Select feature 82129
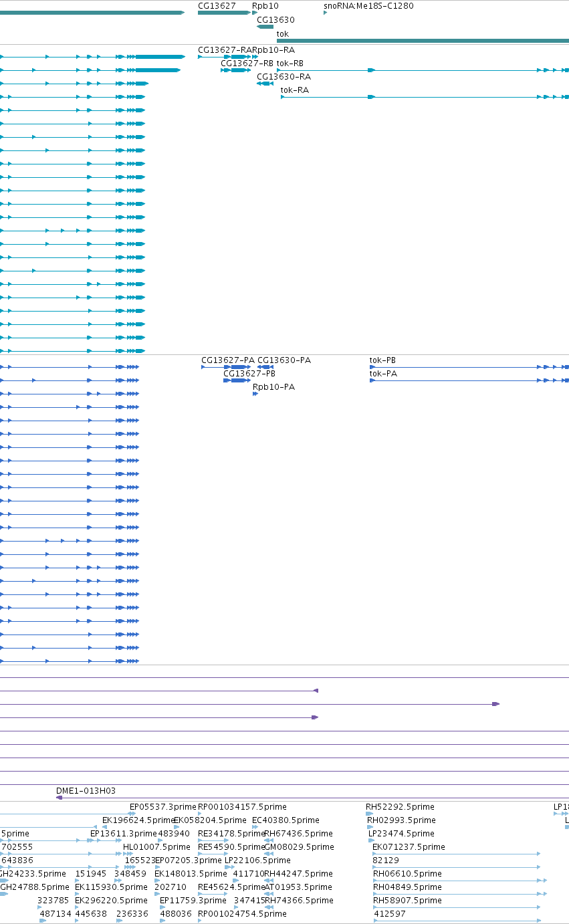Screen dimensions: 569x924 [x=386, y=860]
